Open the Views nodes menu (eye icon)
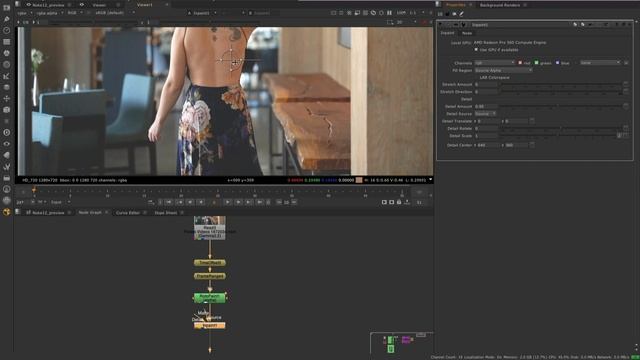The image size is (640, 360). pos(7,144)
